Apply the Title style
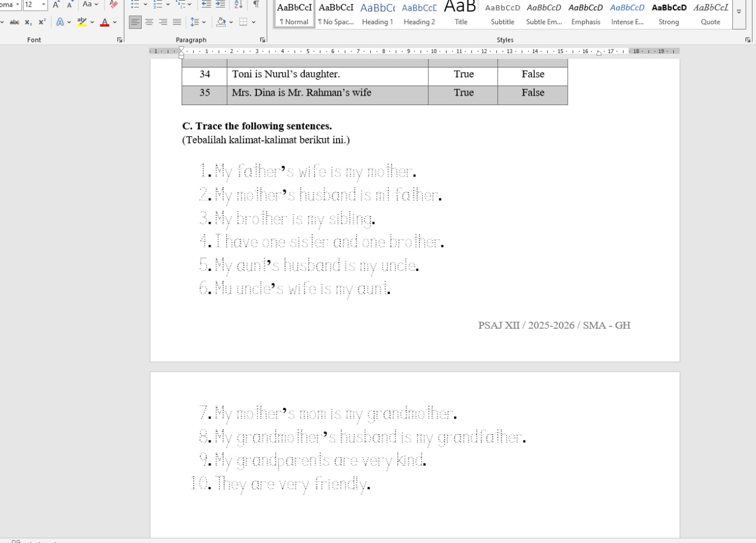 click(461, 14)
